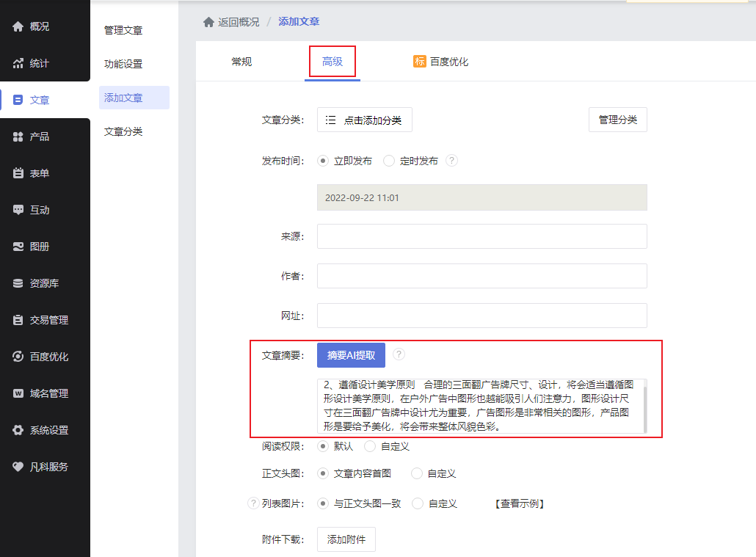
Task: Click help icon next to 定时发布
Action: pos(451,161)
